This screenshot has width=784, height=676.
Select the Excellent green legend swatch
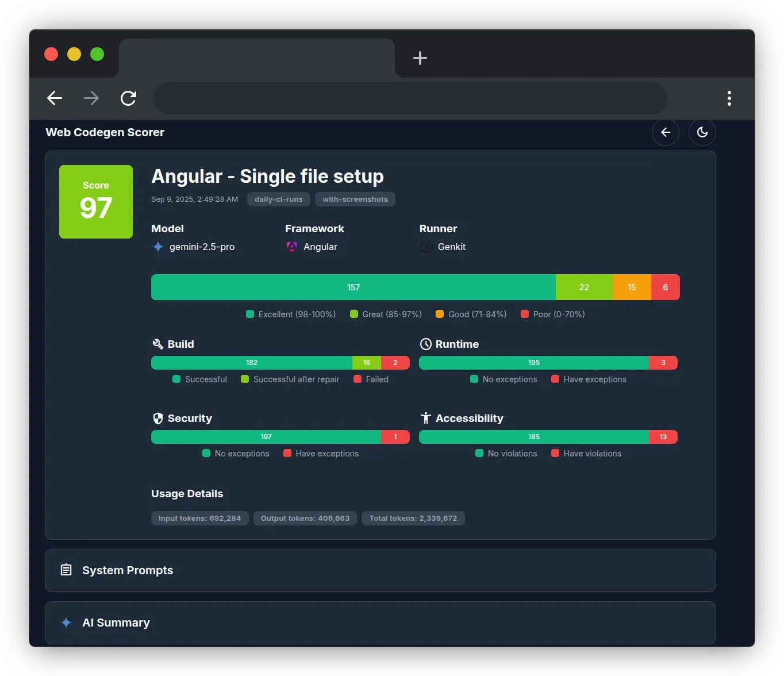(249, 314)
